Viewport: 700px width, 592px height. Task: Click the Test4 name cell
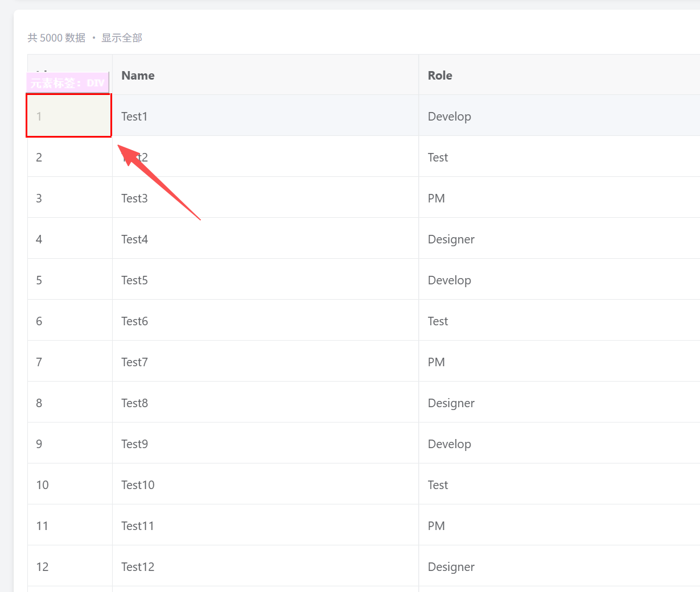click(134, 239)
